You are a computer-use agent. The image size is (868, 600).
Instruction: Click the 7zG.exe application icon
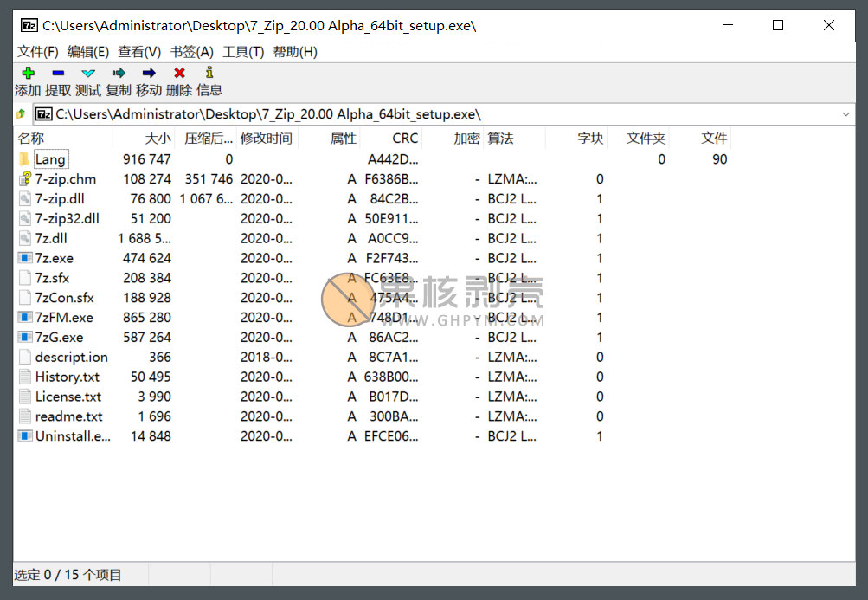tap(24, 338)
